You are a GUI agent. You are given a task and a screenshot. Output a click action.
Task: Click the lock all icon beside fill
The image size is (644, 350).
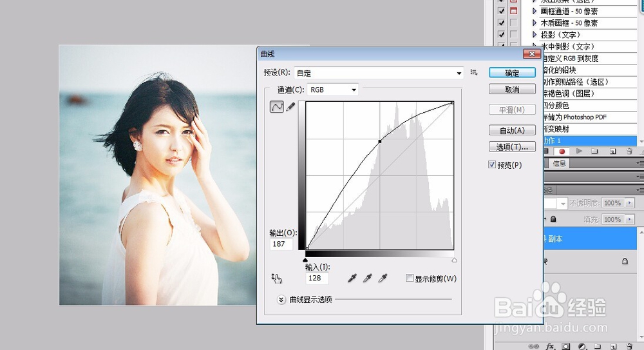point(553,219)
